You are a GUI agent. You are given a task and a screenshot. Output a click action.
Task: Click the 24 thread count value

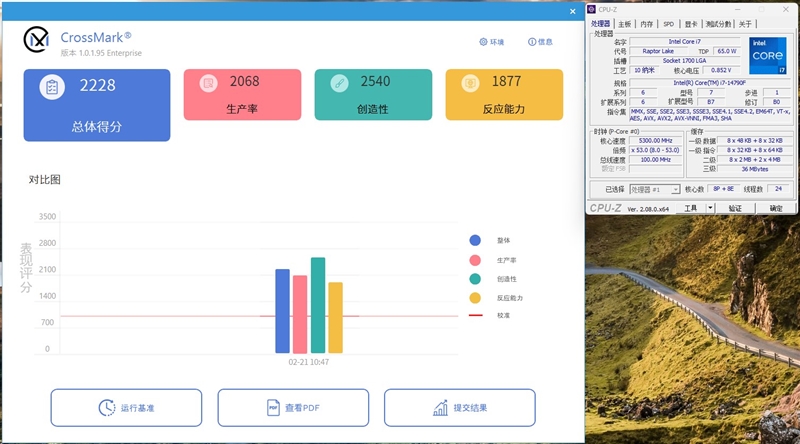(779, 189)
